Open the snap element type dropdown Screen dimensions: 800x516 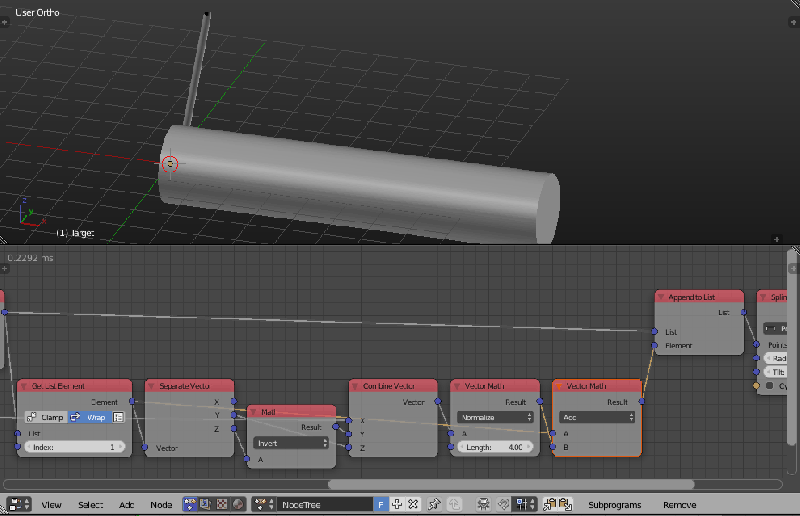click(x=525, y=504)
